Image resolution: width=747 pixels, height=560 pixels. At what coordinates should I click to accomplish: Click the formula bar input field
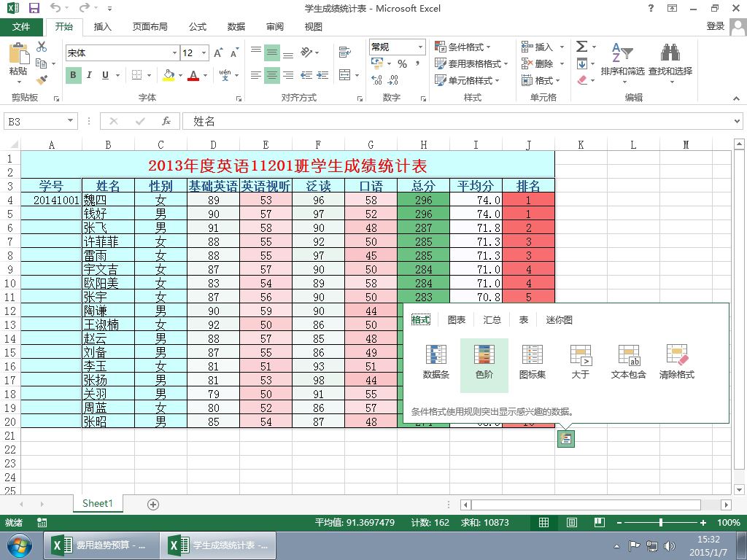click(457, 122)
